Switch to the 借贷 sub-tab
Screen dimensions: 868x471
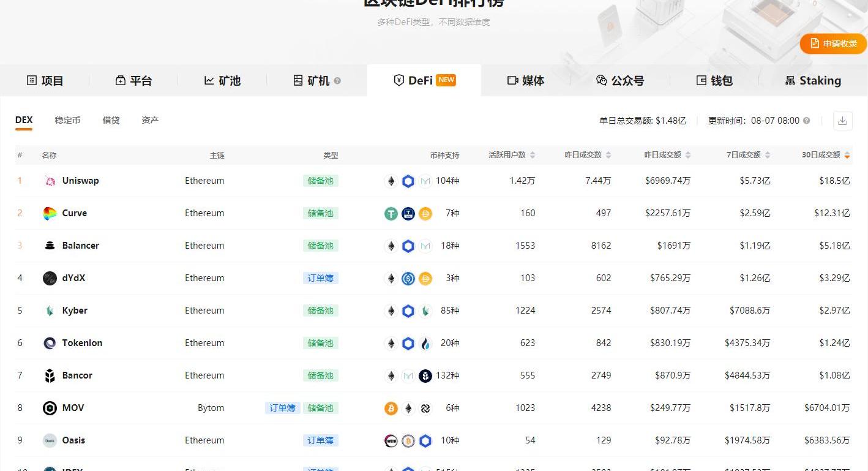click(x=111, y=120)
